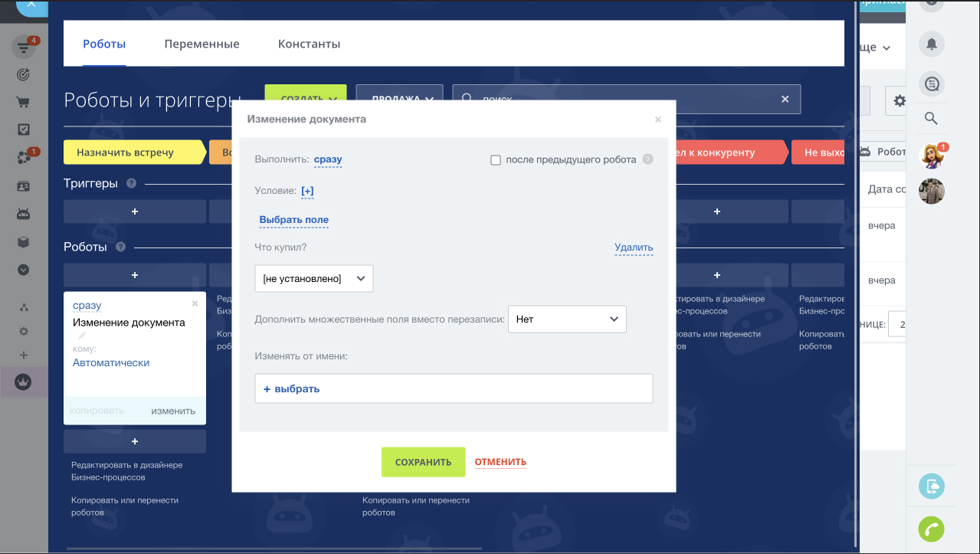Screen dimensions: 980x554
Task: Click the target goal icon in left sidebar
Action: pyautogui.click(x=24, y=75)
